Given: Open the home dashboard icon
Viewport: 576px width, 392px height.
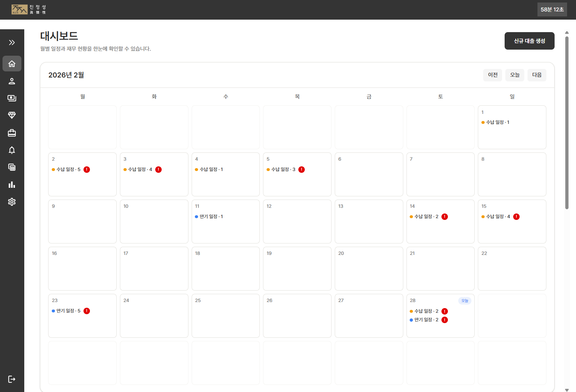Looking at the screenshot, I should pyautogui.click(x=12, y=64).
